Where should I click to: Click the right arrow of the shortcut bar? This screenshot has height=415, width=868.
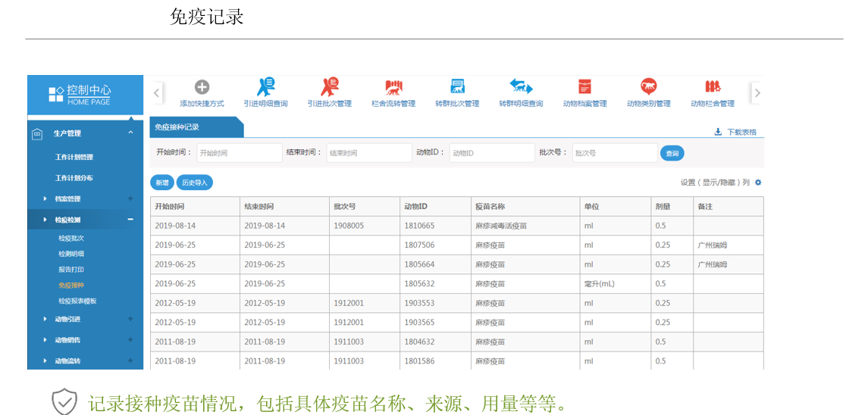pyautogui.click(x=757, y=92)
